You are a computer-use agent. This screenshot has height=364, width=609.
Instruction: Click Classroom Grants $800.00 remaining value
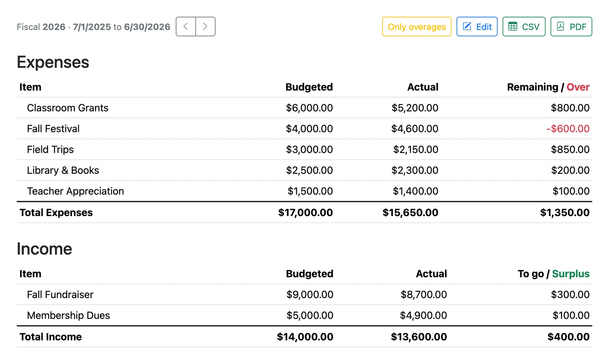pos(570,108)
